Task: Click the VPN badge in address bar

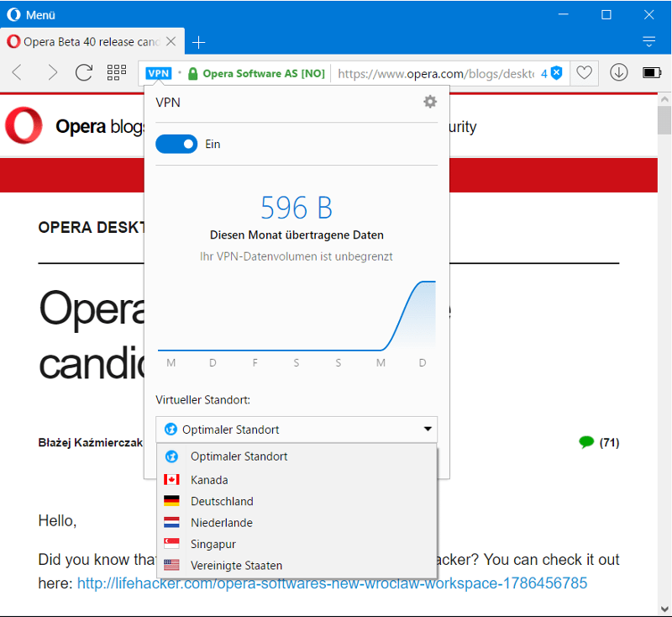Action: [x=159, y=73]
